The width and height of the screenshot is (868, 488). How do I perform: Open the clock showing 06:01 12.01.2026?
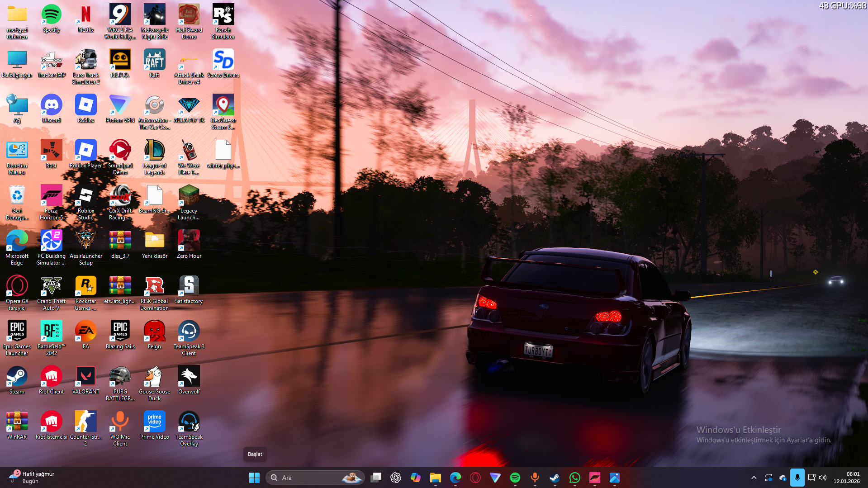click(847, 478)
